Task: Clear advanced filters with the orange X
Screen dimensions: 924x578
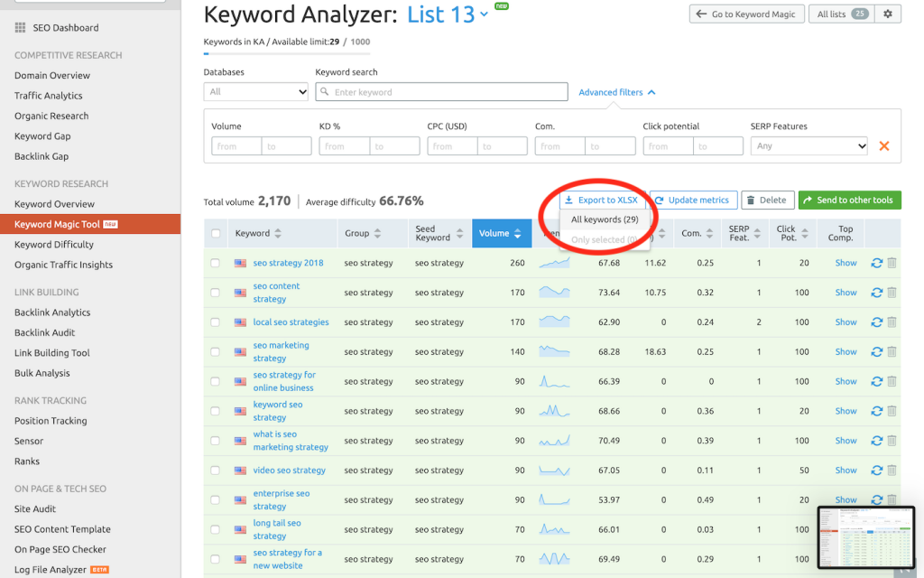Action: (x=884, y=145)
